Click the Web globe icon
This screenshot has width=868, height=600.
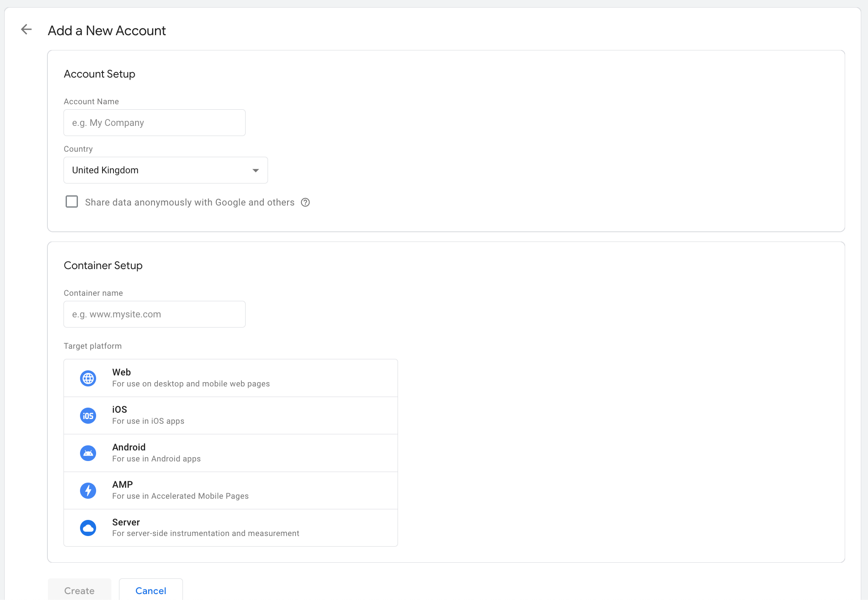click(x=88, y=378)
